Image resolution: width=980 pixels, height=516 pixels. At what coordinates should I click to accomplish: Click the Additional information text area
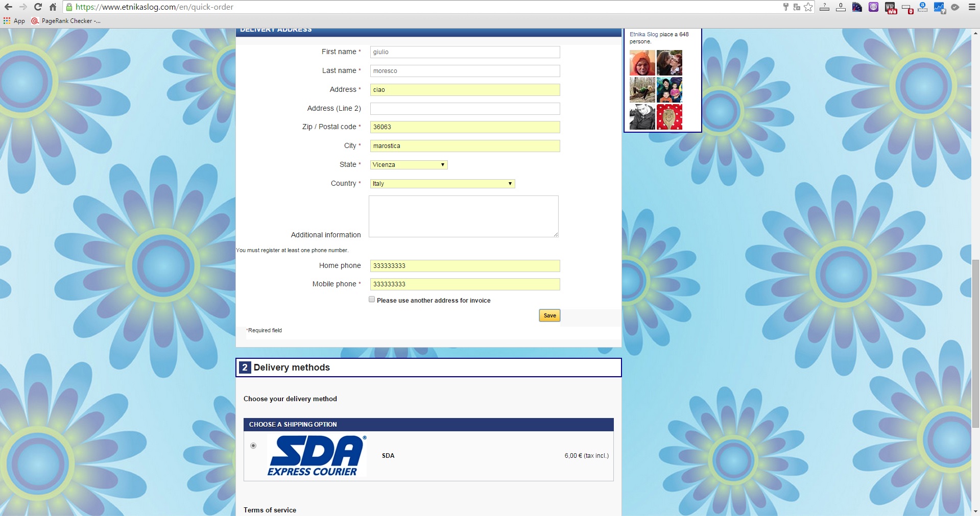[x=464, y=216]
